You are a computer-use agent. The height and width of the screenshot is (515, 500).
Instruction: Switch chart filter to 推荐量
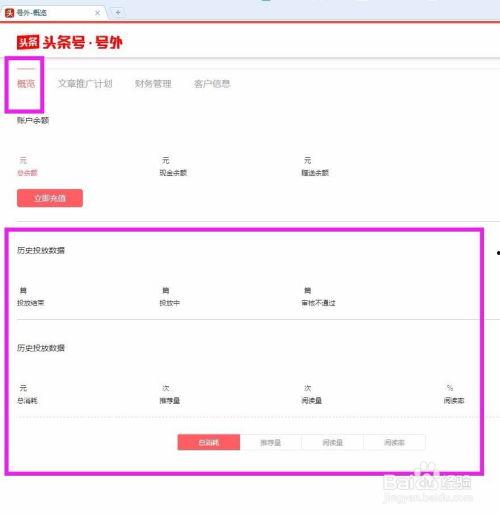tap(271, 442)
